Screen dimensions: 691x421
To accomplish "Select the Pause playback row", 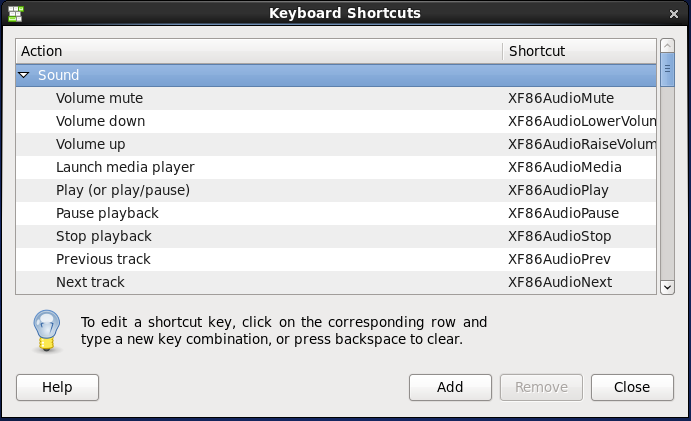I will pos(107,213).
